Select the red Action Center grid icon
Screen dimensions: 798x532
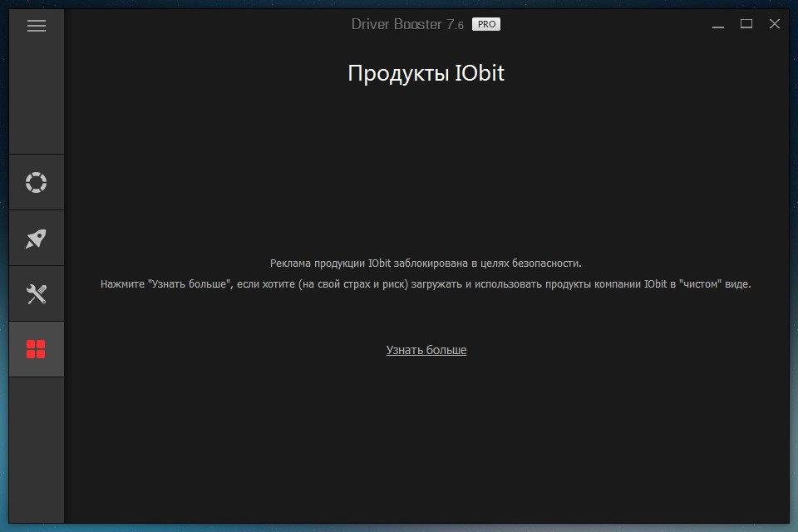(x=36, y=349)
